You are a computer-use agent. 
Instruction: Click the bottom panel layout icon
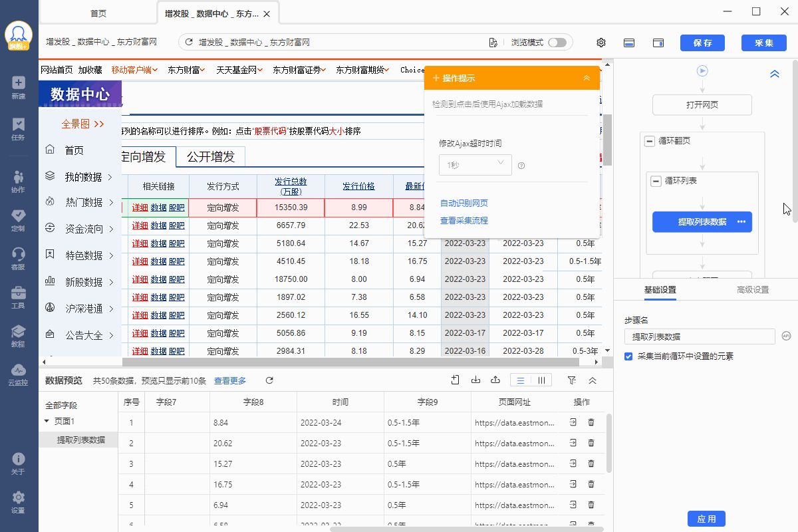tap(629, 43)
